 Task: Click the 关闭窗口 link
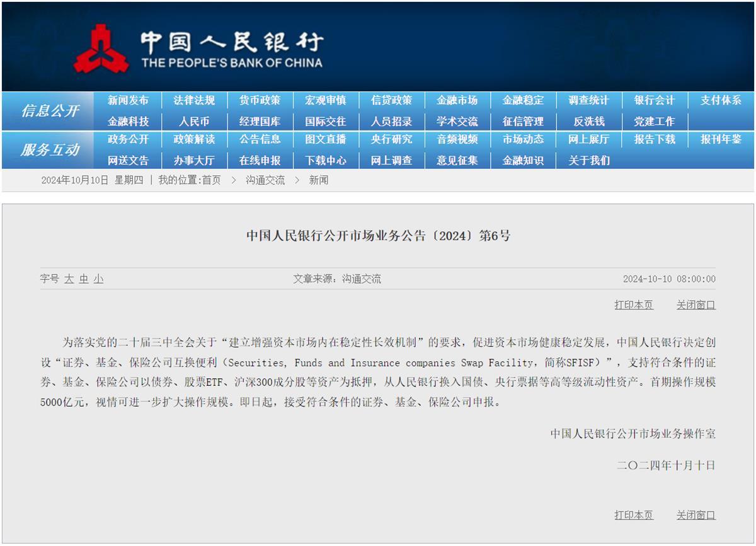[695, 305]
